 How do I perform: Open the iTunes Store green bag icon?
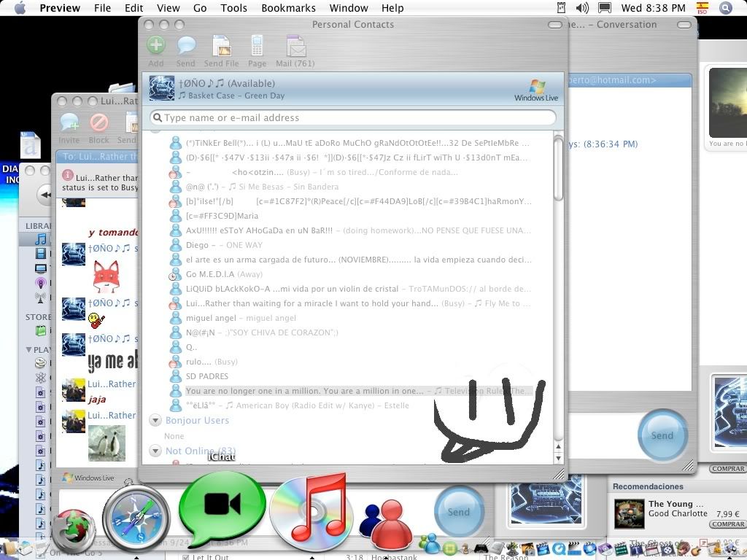pos(41,330)
